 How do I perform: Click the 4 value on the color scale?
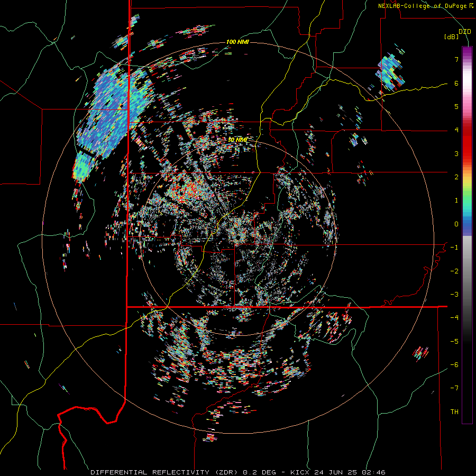(x=456, y=130)
